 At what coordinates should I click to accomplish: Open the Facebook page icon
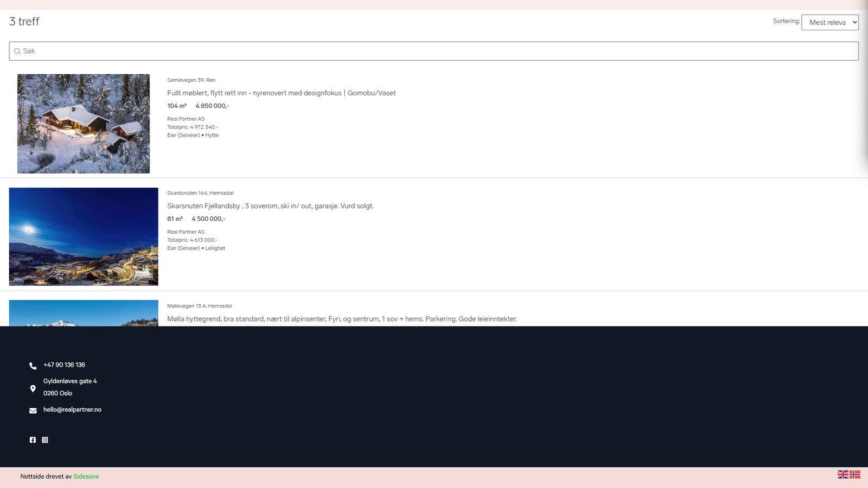(33, 440)
